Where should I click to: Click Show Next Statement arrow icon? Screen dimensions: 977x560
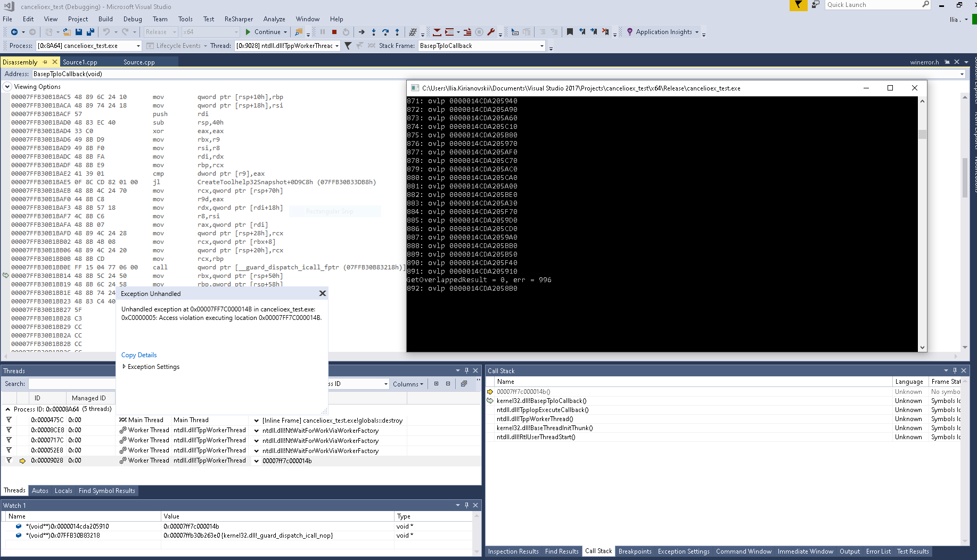click(x=362, y=32)
